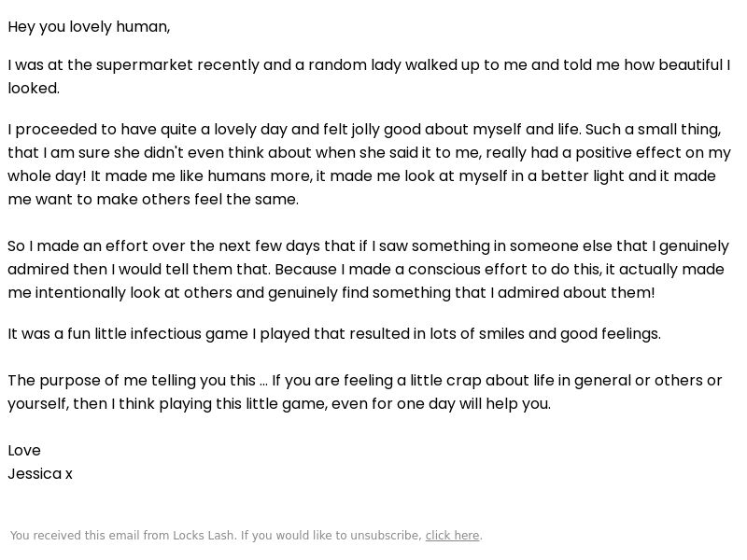Image resolution: width=747 pixels, height=560 pixels.
Task: Click the 'Locks Lash' sender name in footer
Action: point(204,535)
